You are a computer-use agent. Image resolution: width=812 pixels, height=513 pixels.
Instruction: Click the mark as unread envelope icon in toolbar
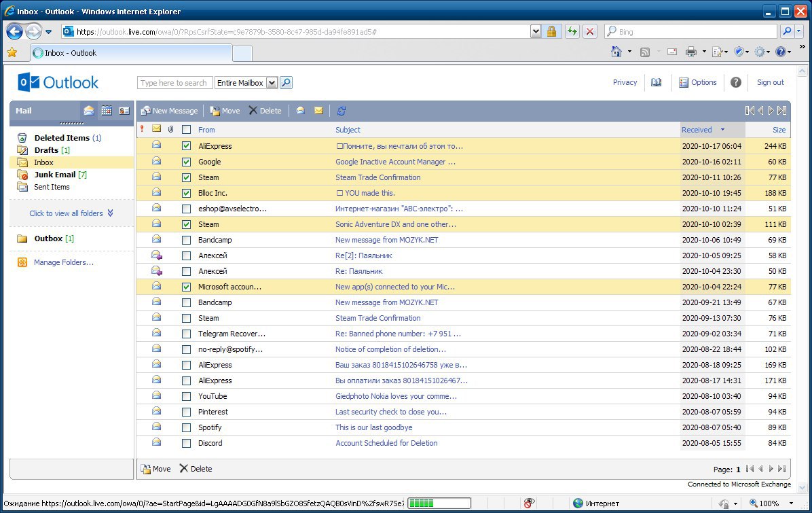[x=318, y=110]
